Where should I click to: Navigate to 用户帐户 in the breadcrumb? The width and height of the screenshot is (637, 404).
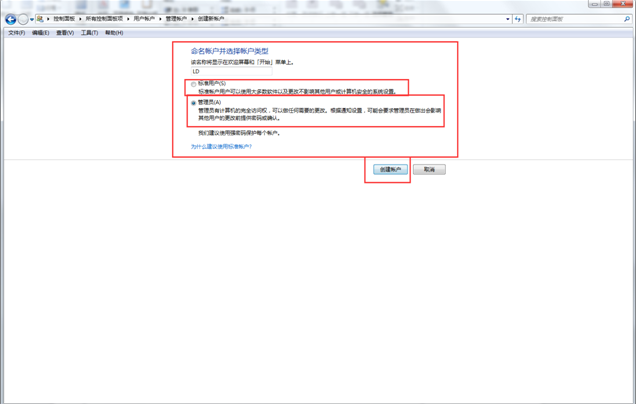pos(144,19)
